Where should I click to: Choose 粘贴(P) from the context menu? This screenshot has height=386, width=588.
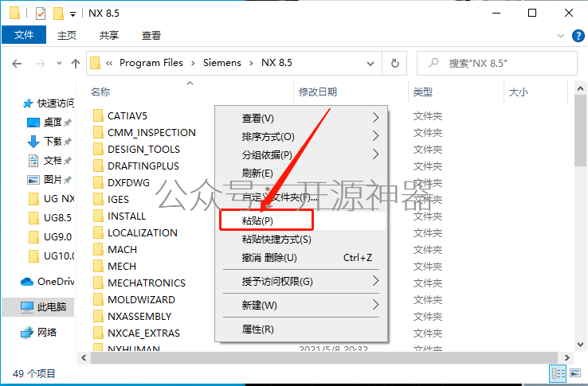coord(302,220)
